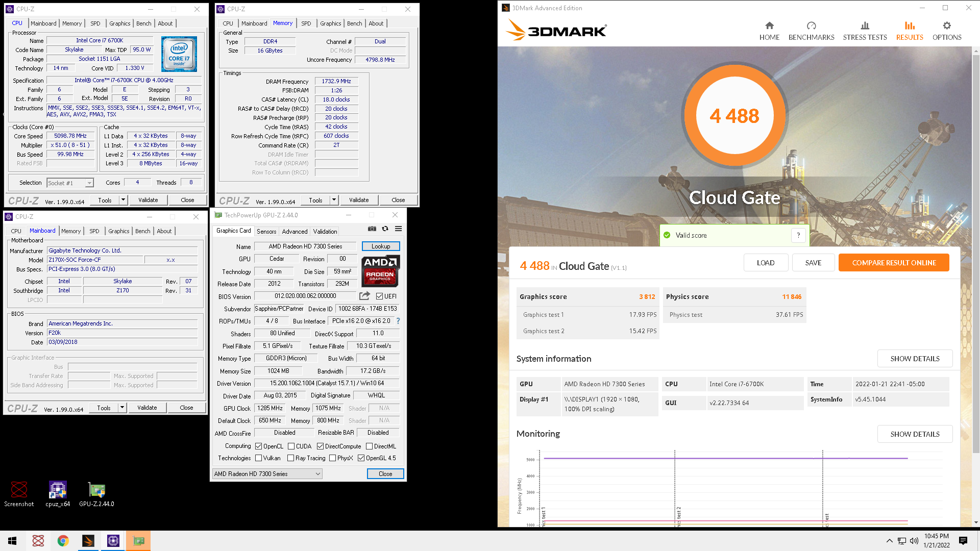Click Lookup button in GPU-Z

pos(381,246)
